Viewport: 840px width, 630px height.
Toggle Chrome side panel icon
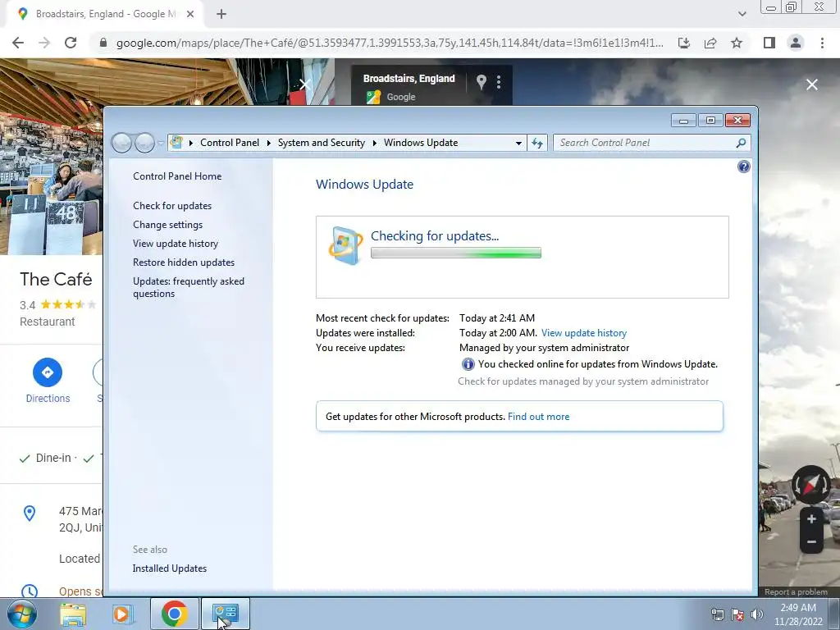769,43
